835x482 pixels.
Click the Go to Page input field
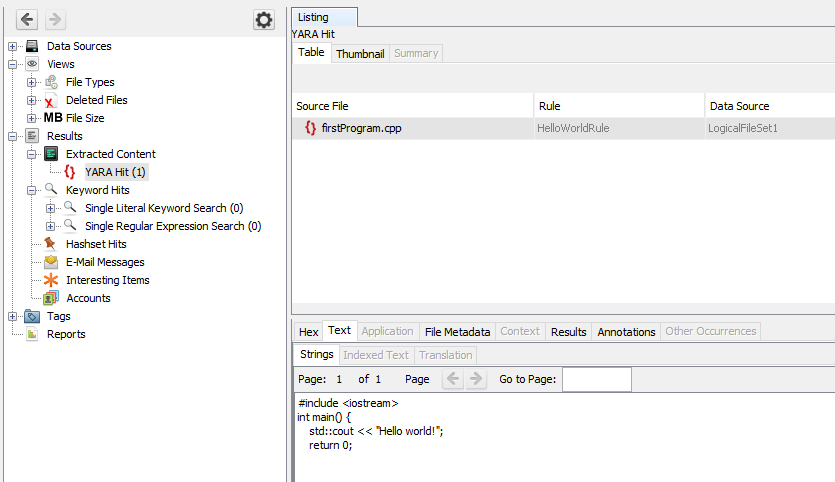click(x=596, y=379)
